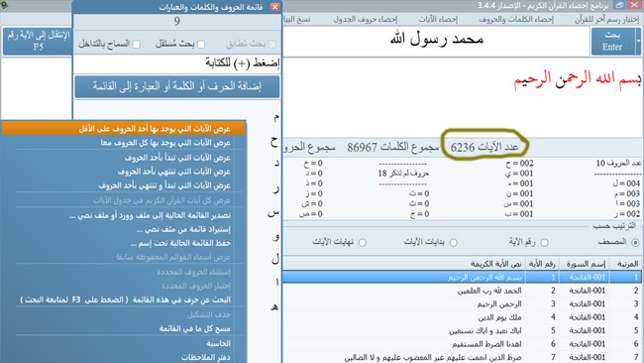The width and height of the screenshot is (644, 363).
Task: Toggle the السماح بالتداخل checkbox
Action: [137, 44]
